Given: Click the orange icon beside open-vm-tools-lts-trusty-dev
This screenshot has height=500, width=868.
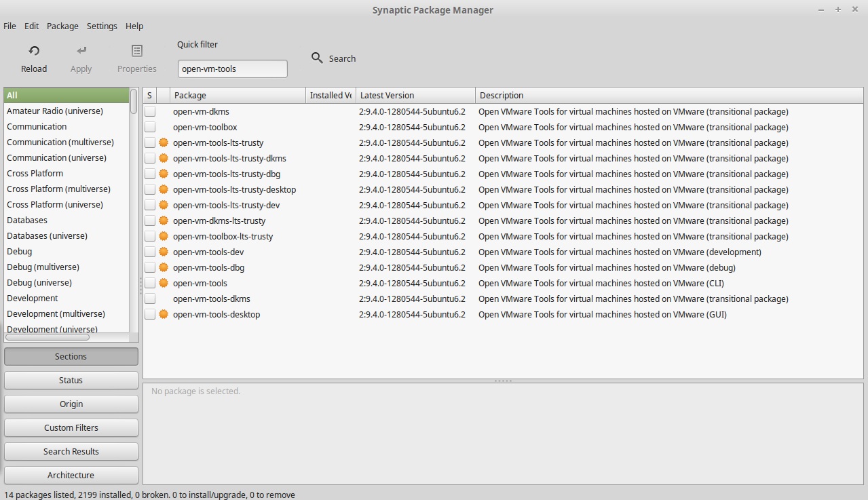Looking at the screenshot, I should [163, 205].
